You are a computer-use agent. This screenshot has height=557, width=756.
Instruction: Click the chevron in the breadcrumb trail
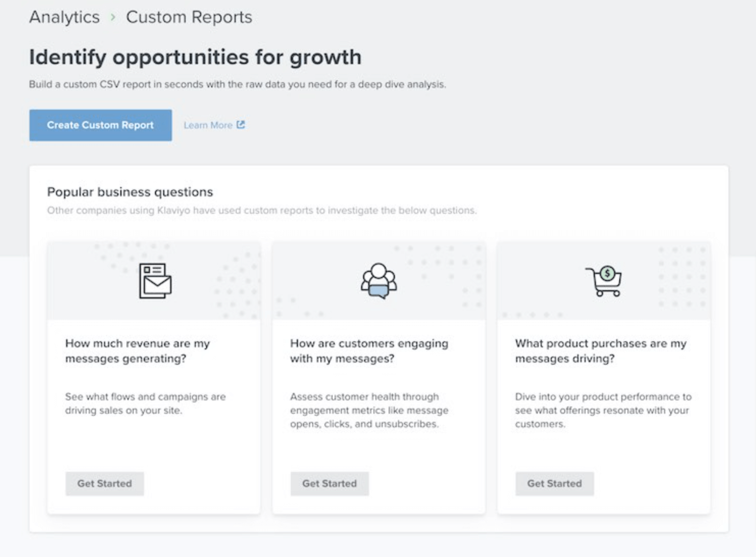112,17
